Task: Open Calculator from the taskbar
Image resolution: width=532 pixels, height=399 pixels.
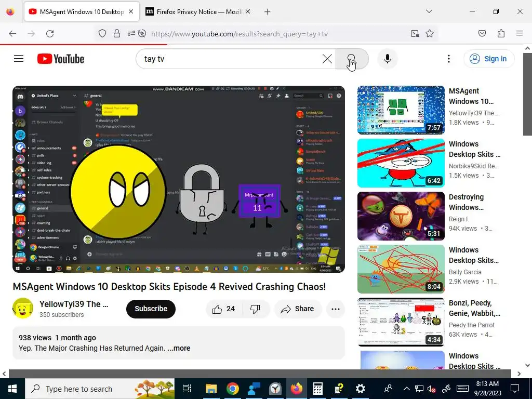Action: (317, 389)
